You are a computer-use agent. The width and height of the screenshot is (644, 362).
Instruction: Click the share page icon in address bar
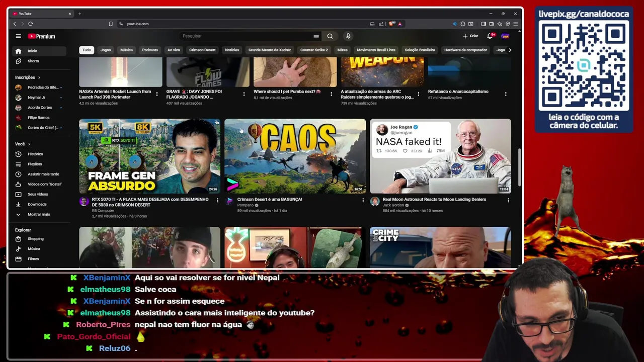pyautogui.click(x=381, y=24)
